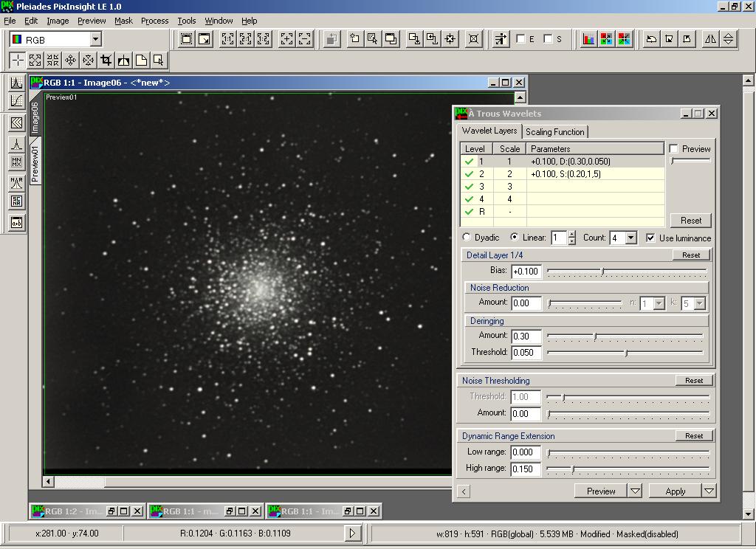Click the NR noise reduction icon
This screenshot has width=756, height=549.
click(x=16, y=182)
